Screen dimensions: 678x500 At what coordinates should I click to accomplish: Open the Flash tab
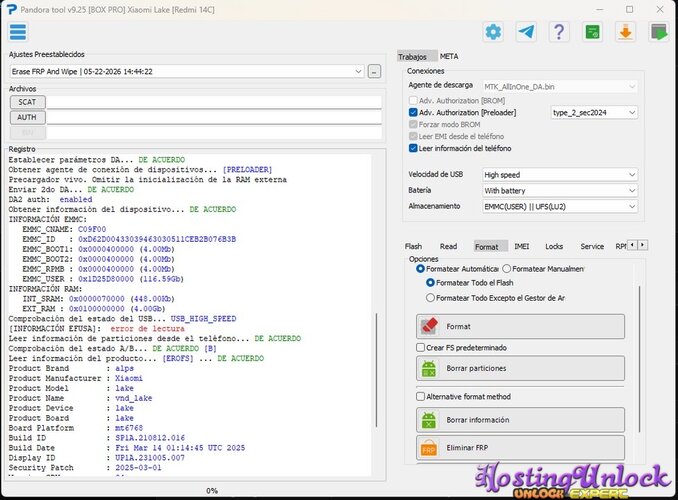point(413,247)
